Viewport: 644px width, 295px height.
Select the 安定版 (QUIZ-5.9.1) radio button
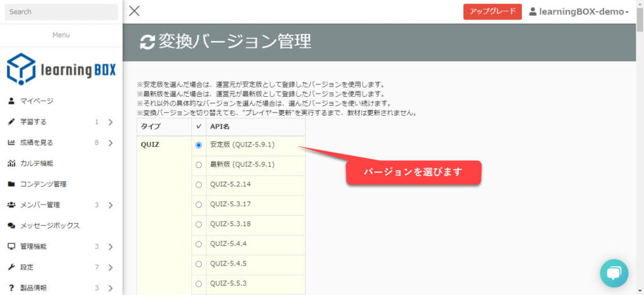[x=199, y=145]
